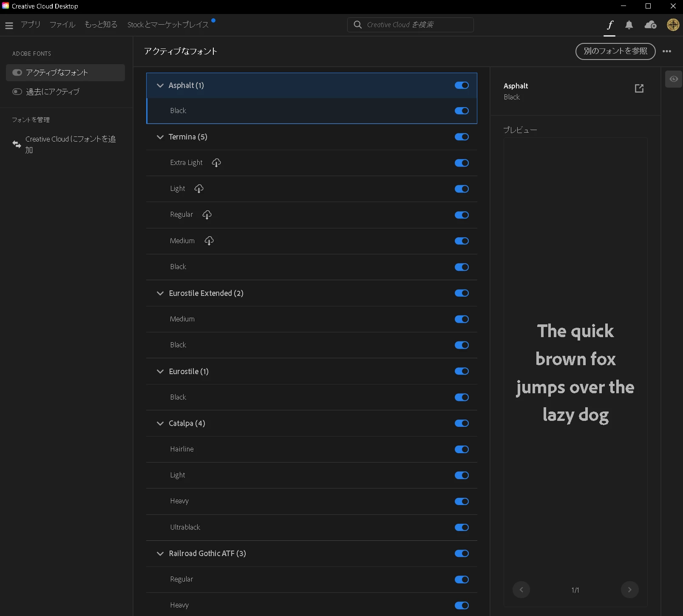Click the font preview sample text
This screenshot has height=616, width=683.
coord(575,373)
